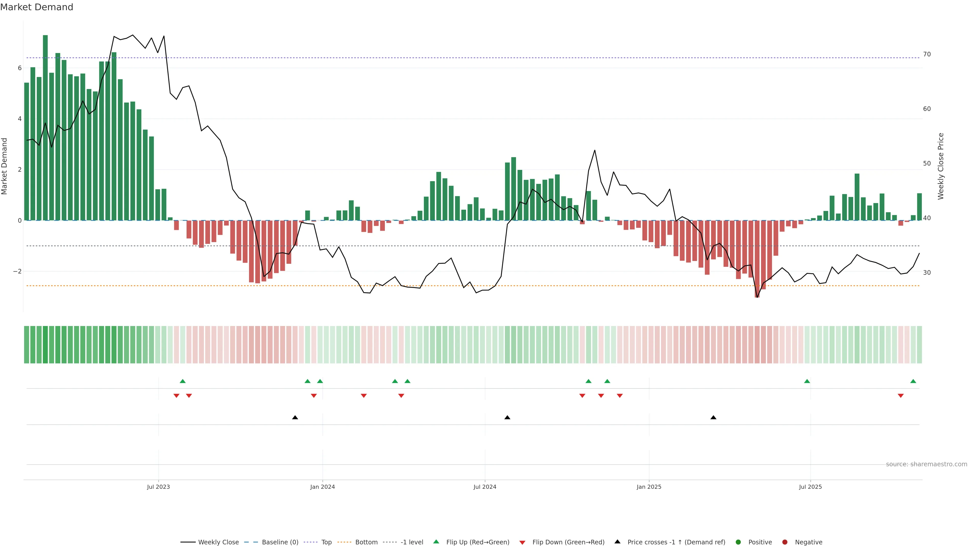Screen dimensions: 980x551
Task: Click the Market Demand chart title
Action: pos(36,7)
